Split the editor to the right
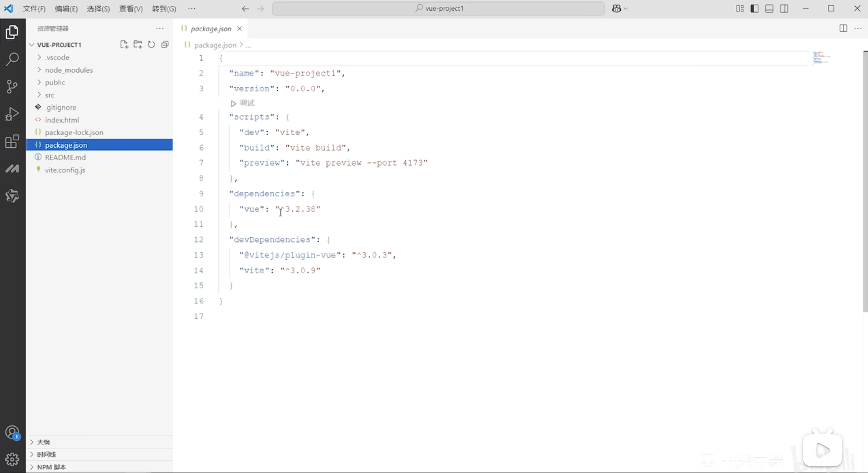The width and height of the screenshot is (868, 473). click(x=843, y=29)
